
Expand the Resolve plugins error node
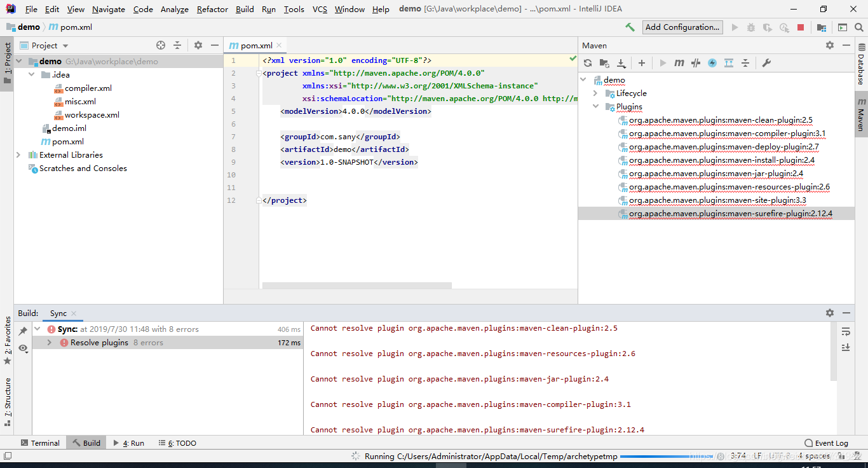tap(49, 343)
